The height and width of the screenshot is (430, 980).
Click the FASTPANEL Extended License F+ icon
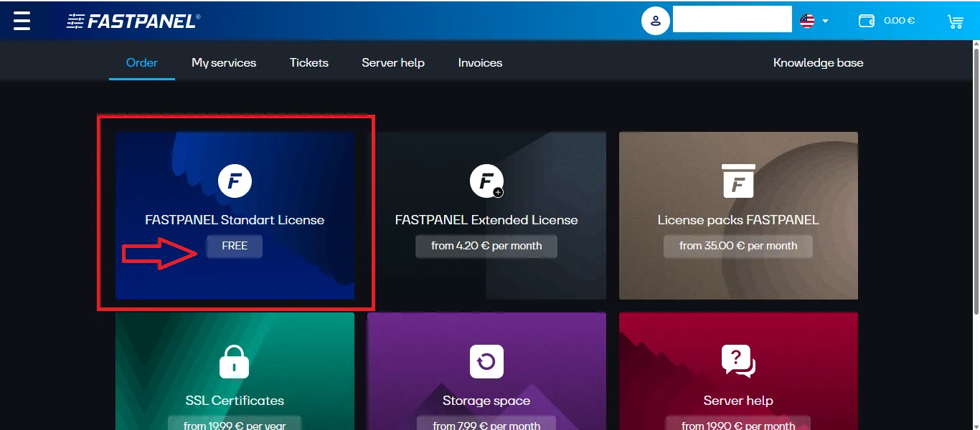486,181
